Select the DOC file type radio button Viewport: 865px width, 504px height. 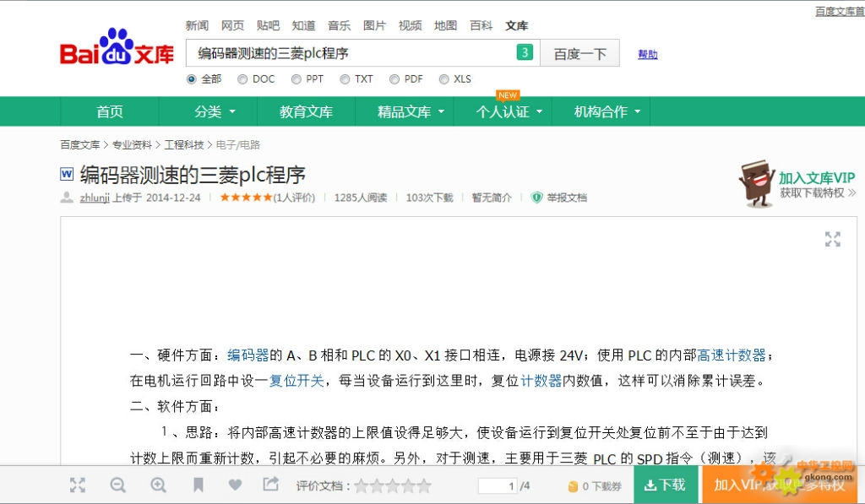pos(242,79)
